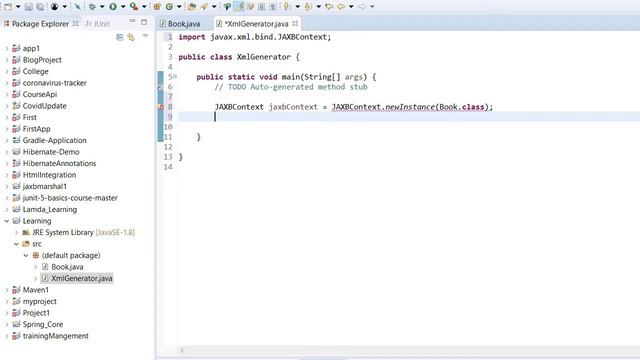Select the jaxbmarshal1 project
Screen dimensions: 640x360
[x=44, y=186]
